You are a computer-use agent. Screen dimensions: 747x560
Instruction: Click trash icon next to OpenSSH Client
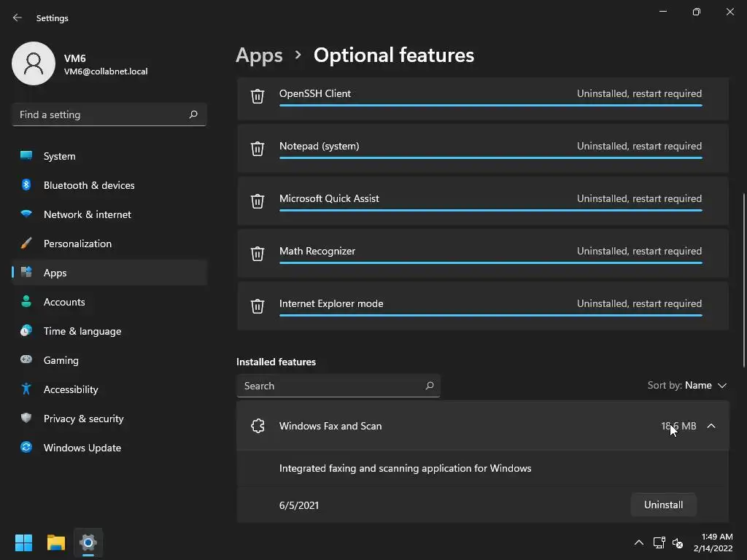point(258,96)
